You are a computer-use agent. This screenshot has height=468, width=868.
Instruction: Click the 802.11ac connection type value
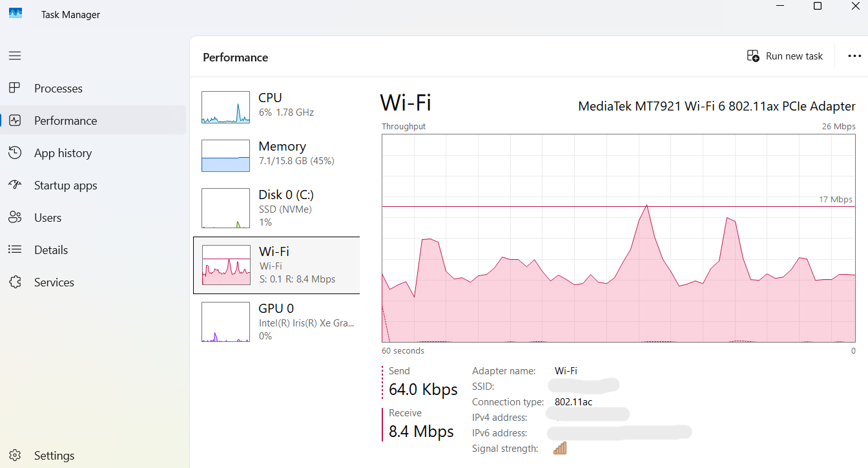pyautogui.click(x=573, y=402)
